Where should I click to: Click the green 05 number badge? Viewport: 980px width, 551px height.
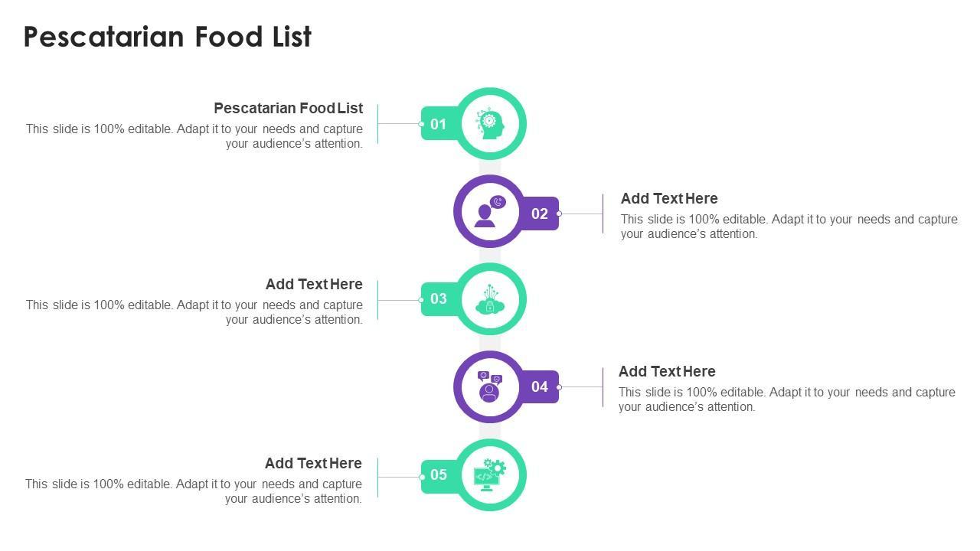point(438,474)
